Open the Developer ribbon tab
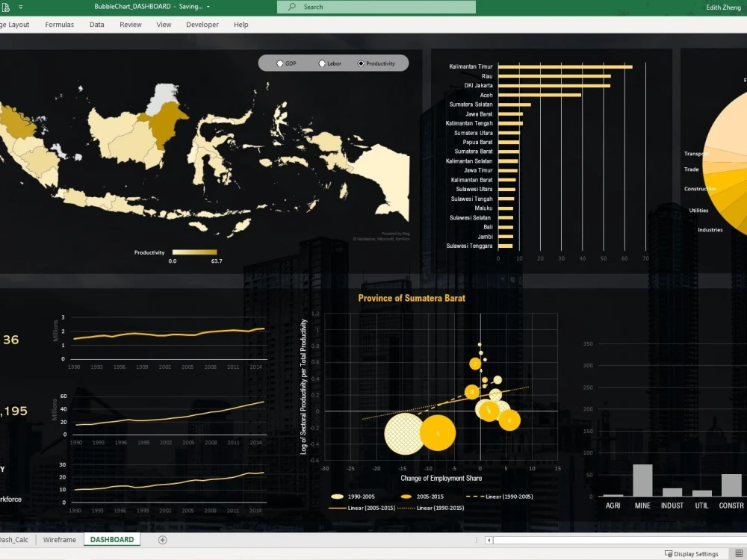The image size is (747, 560). click(x=202, y=24)
